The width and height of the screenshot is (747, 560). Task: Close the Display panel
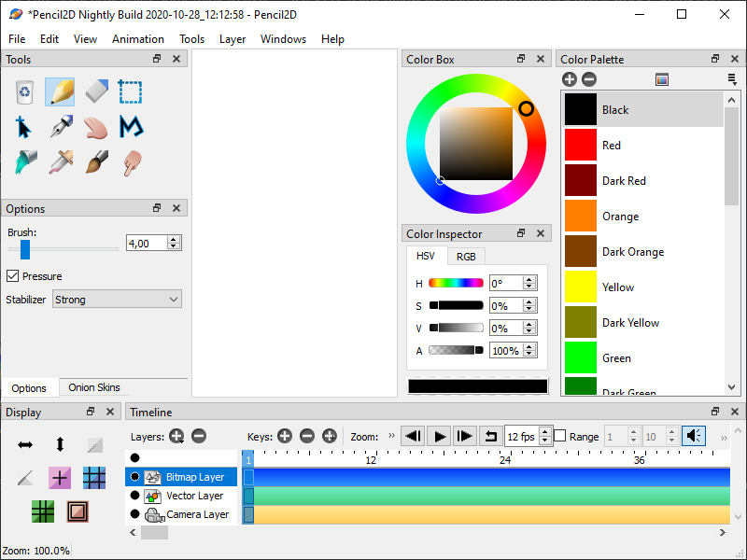pyautogui.click(x=110, y=412)
